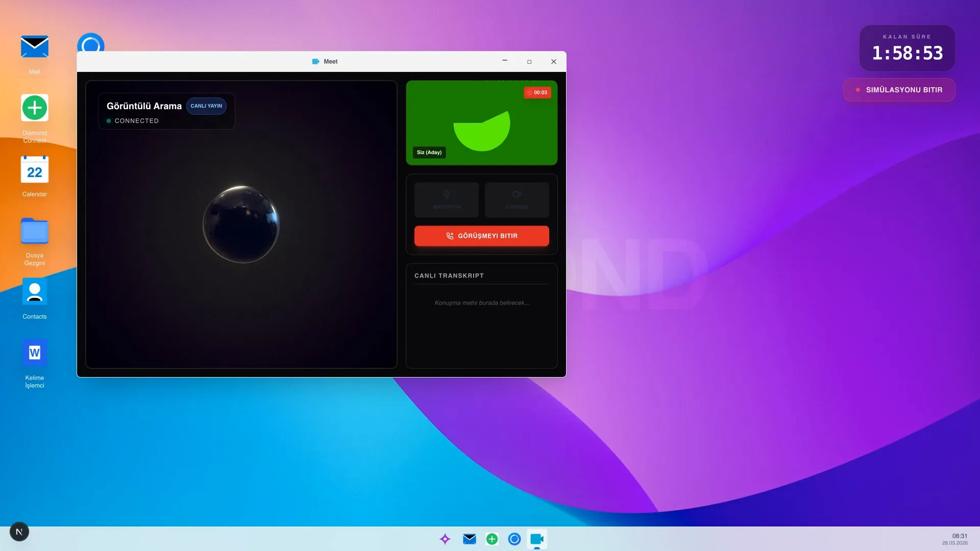Open the blue ring app in taskbar
The image size is (980, 551).
(x=514, y=539)
